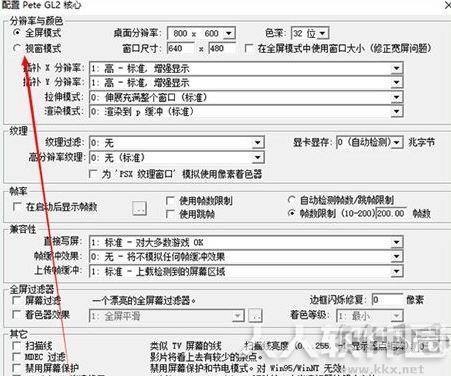This screenshot has height=376, width=451.
Task: Close the 配置 Pete GL2 核心 dialog
Action: pos(447,5)
